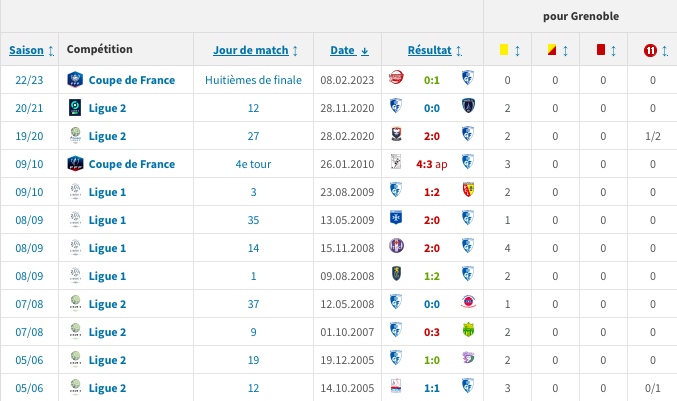
Task: Click the away club crest in the 28.11.2020 match row
Action: click(467, 108)
